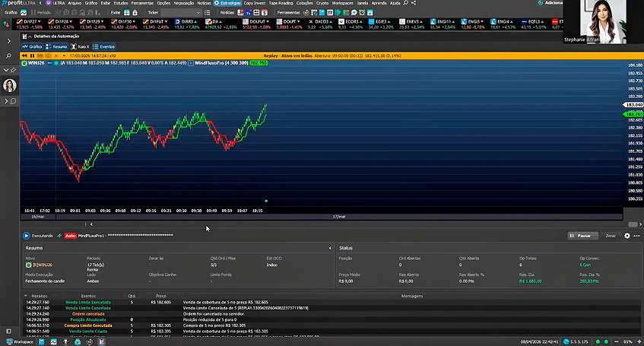Sort events by Horários column header

(40, 296)
